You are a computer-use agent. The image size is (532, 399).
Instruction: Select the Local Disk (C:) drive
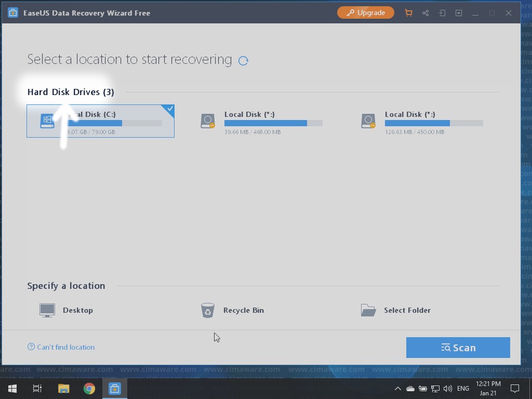pyautogui.click(x=100, y=121)
